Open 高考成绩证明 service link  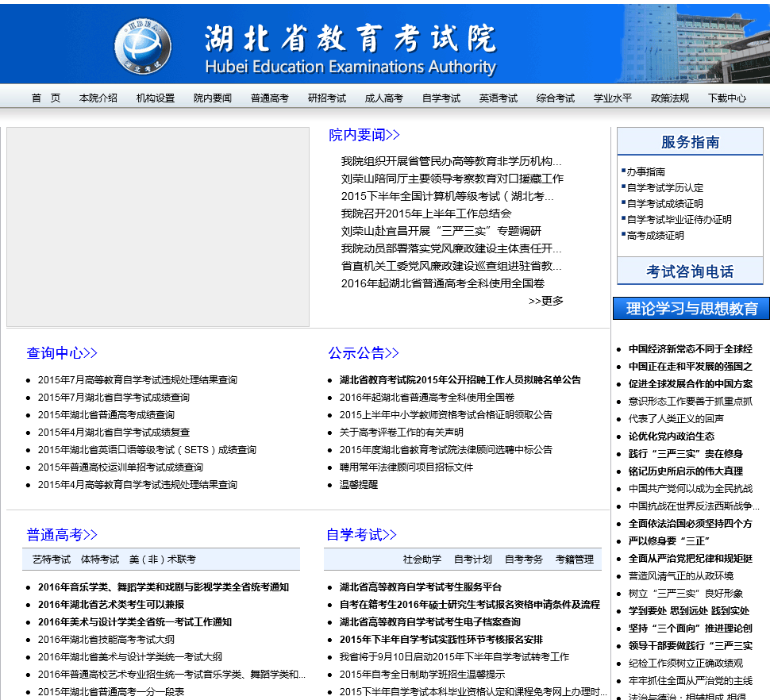click(656, 236)
